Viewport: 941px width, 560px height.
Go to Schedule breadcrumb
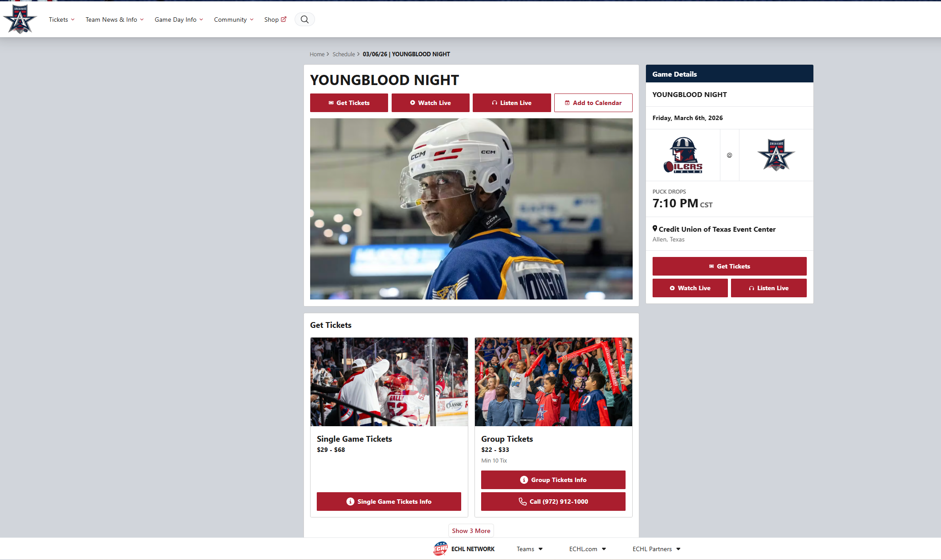tap(344, 54)
